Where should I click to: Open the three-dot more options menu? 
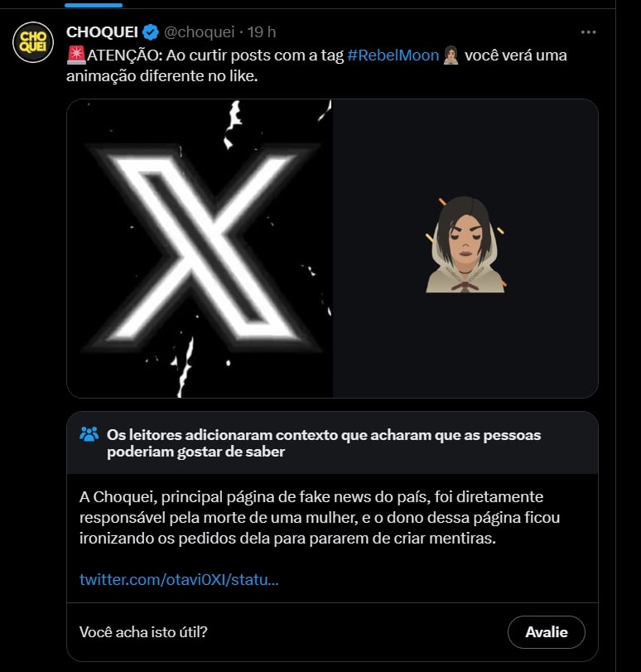point(588,32)
